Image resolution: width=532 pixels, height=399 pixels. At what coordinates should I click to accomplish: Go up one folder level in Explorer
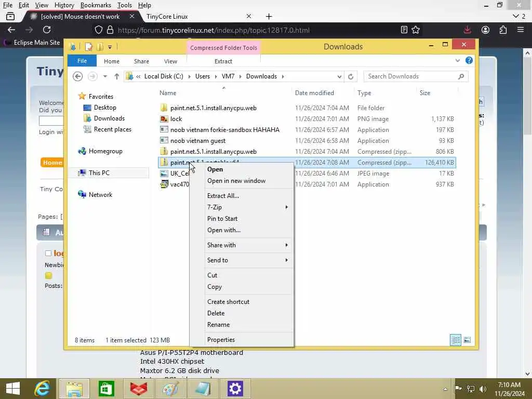click(x=117, y=76)
